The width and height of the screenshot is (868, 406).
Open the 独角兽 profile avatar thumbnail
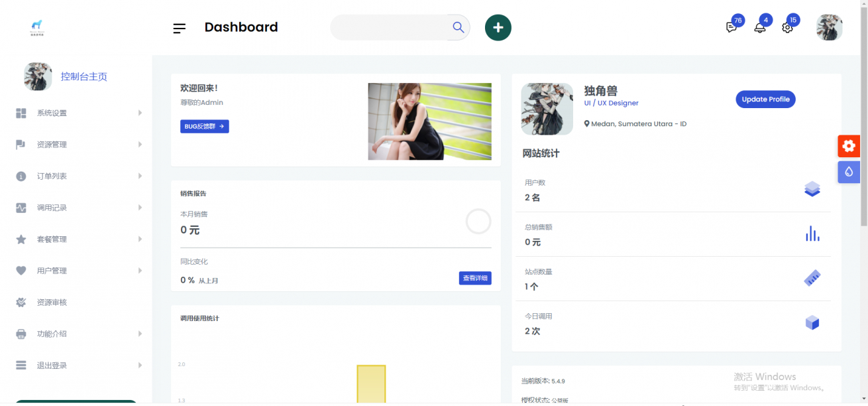point(547,109)
